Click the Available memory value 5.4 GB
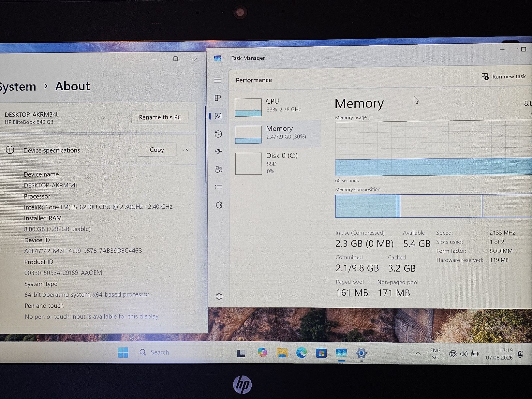The image size is (532, 399). click(417, 244)
